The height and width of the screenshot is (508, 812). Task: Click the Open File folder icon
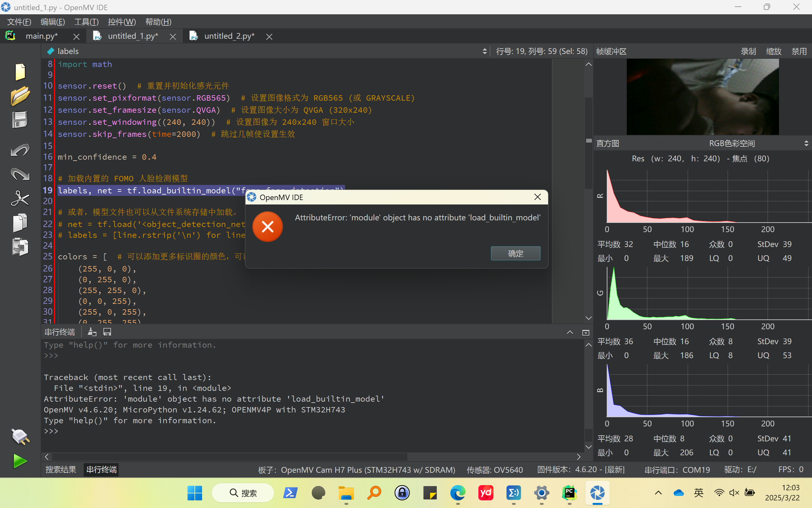[20, 96]
